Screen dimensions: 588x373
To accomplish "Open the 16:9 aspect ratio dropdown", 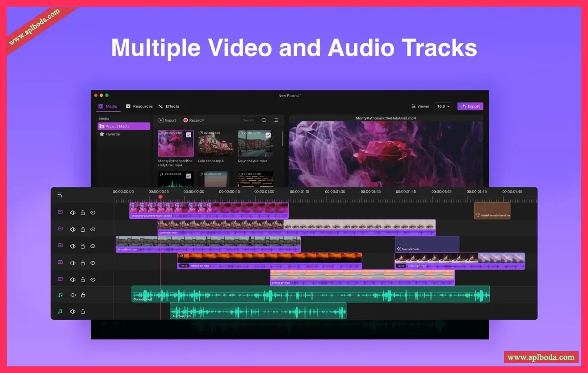I will pyautogui.click(x=444, y=106).
